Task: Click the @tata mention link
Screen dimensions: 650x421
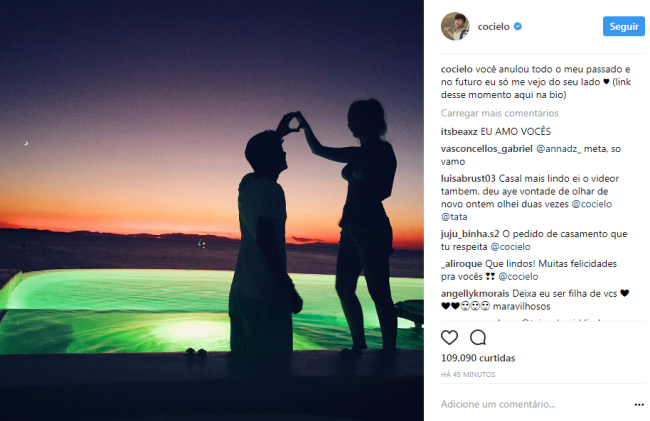Action: (454, 217)
